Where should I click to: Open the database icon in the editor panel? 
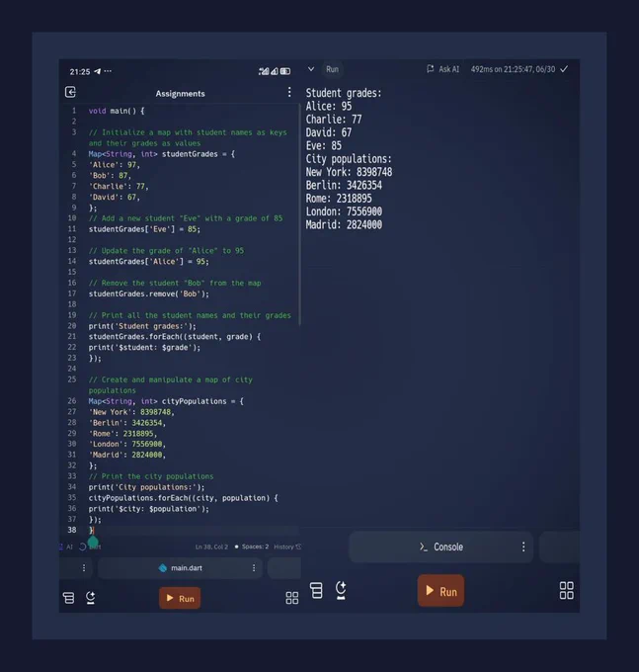68,598
